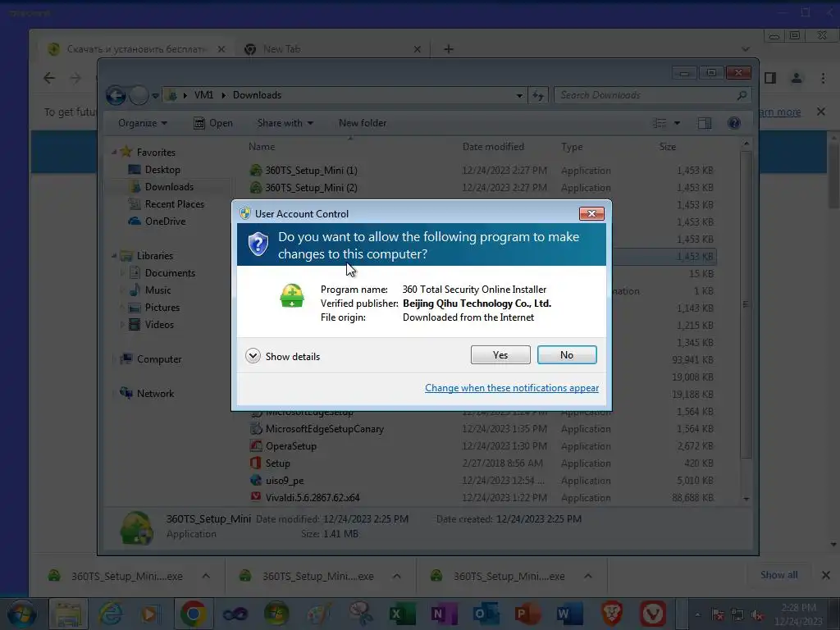
Task: Click No in the User Account Control dialog
Action: 567,354
